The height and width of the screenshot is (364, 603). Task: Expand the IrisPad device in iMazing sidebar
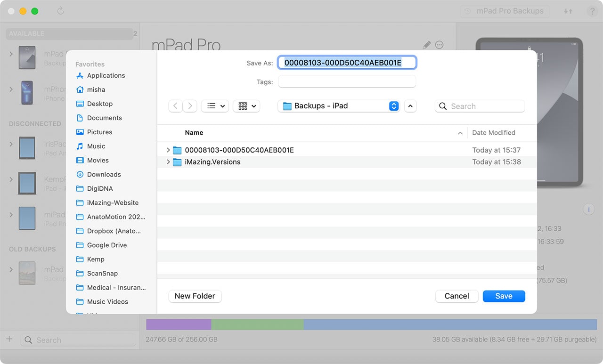11,144
